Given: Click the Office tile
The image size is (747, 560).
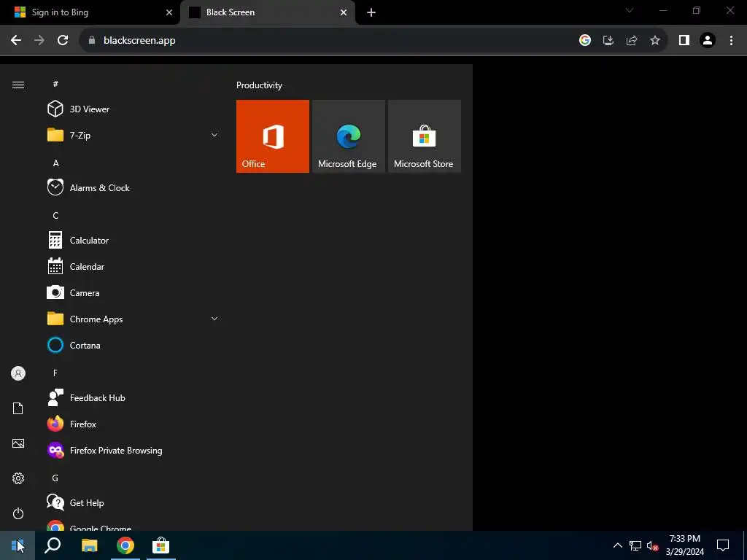Looking at the screenshot, I should tap(273, 136).
